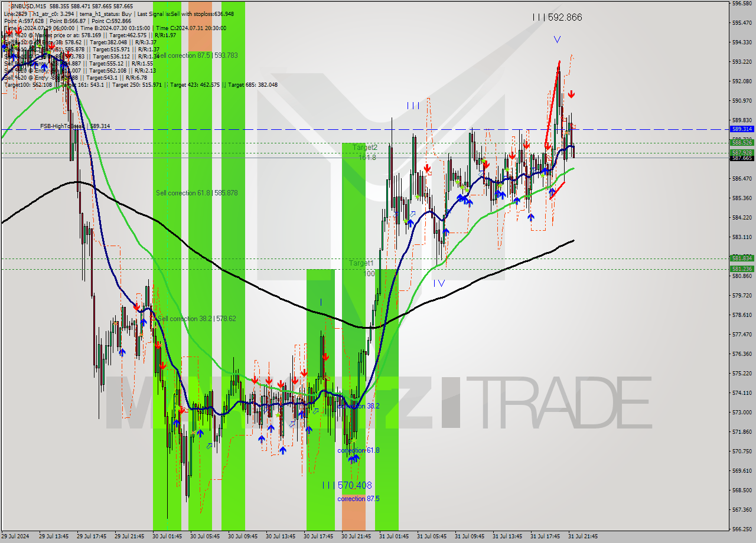Click the 'Target1' label

pos(361,263)
